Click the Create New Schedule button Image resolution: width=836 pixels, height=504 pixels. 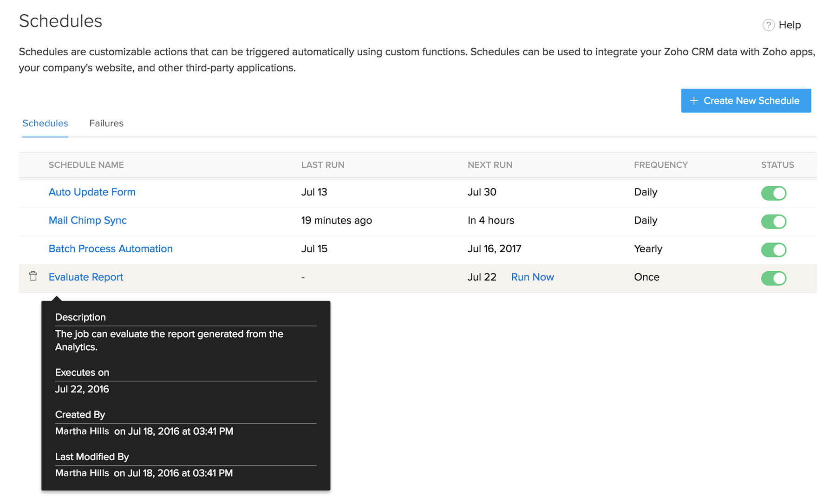tap(745, 101)
